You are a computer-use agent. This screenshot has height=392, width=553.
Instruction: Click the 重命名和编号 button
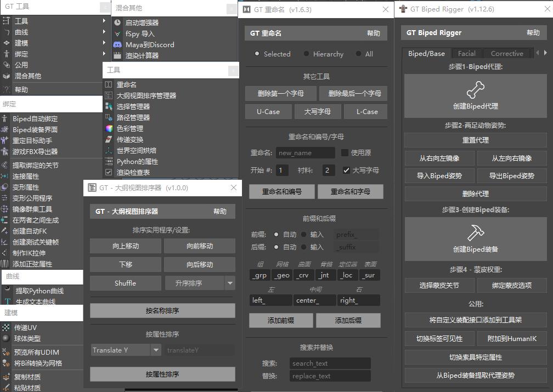pos(282,192)
